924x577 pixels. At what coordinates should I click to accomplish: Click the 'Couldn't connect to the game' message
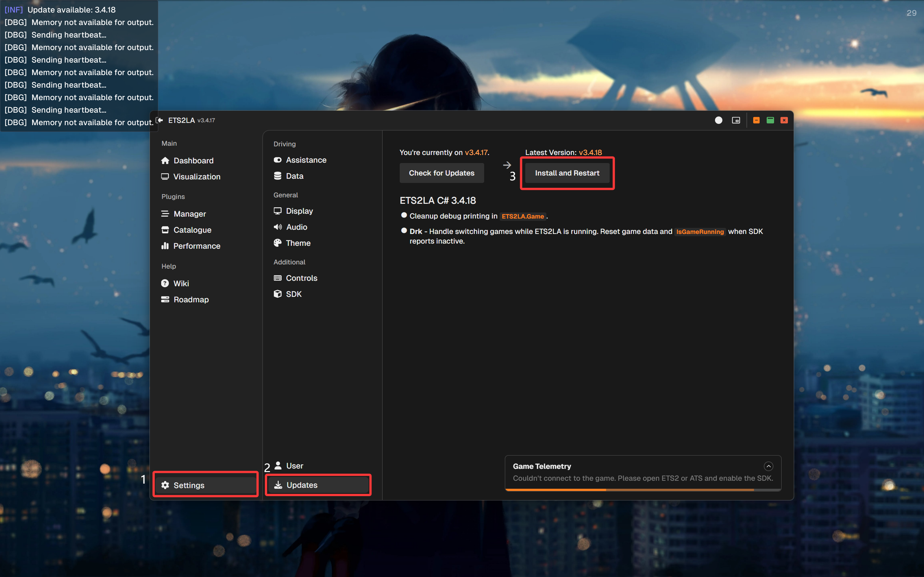(643, 478)
